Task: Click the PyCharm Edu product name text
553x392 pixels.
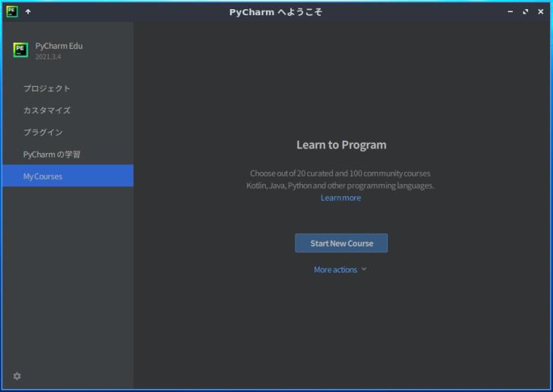Action: 59,46
